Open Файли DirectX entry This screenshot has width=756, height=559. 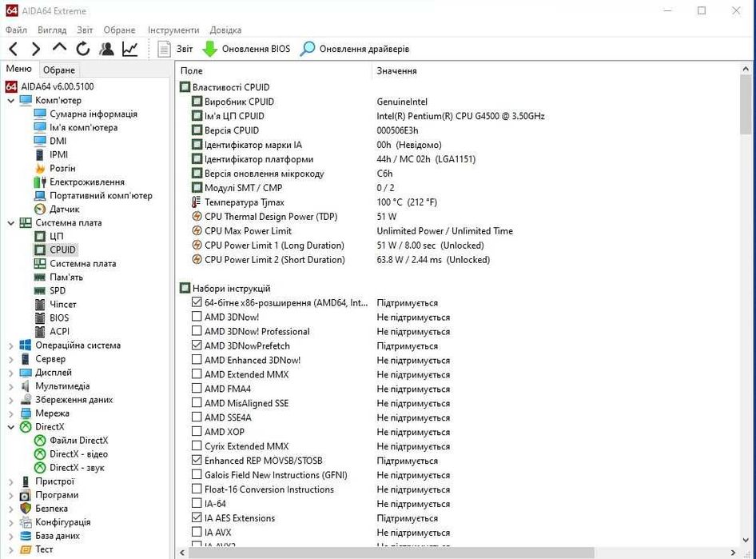coord(78,441)
